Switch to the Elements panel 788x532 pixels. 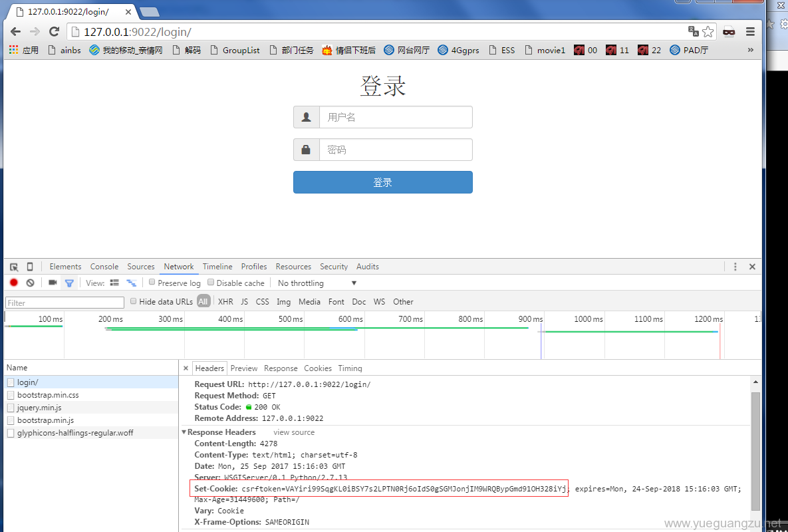65,267
